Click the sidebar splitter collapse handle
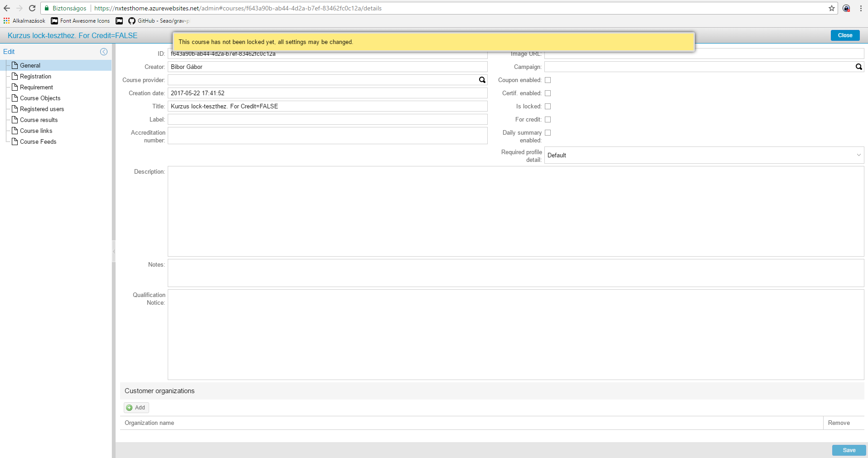The width and height of the screenshot is (868, 458). point(114,251)
